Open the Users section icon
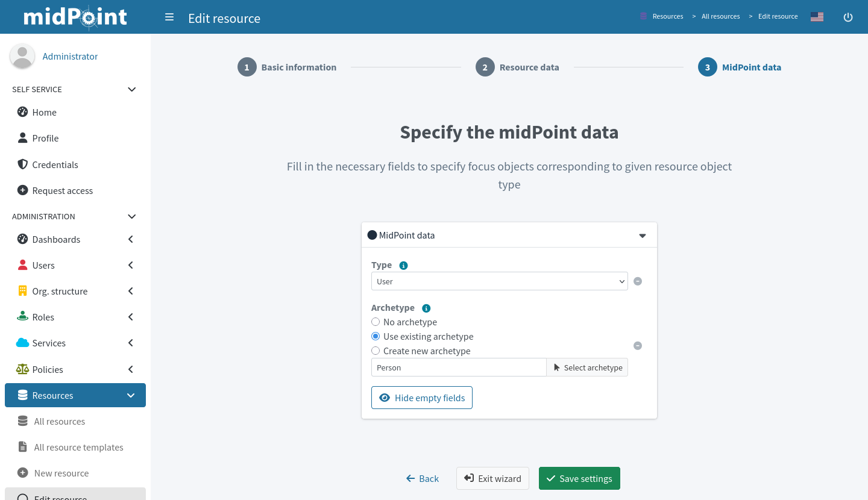 tap(22, 265)
